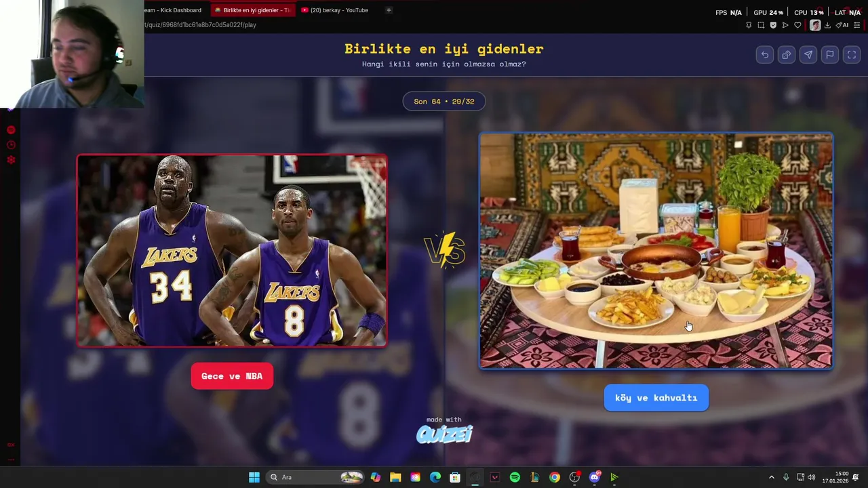Image resolution: width=868 pixels, height=488 pixels.
Task: Open a new browser tab with plus
Action: 389,10
